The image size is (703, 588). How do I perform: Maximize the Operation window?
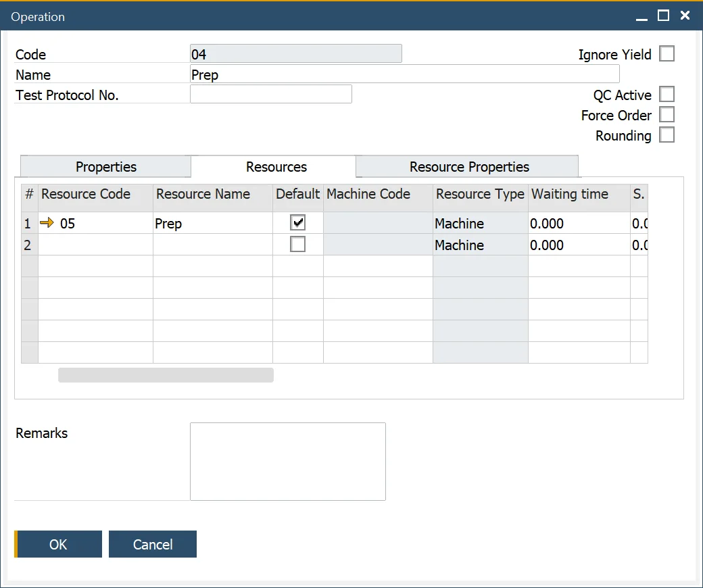coord(663,16)
